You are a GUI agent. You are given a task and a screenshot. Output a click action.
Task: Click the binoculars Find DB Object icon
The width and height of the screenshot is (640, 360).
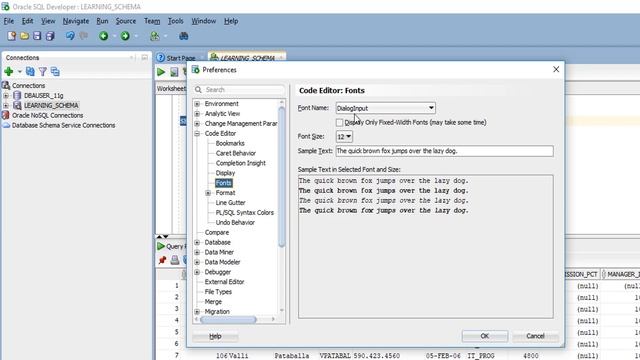click(184, 36)
